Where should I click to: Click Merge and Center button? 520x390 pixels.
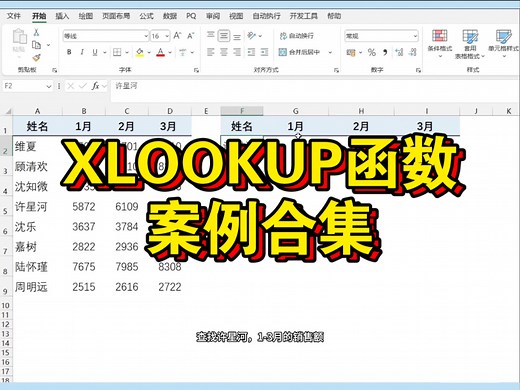[x=299, y=52]
